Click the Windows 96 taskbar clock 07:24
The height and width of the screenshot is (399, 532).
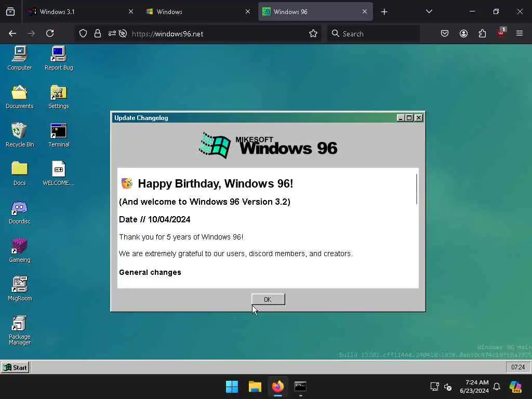518,367
